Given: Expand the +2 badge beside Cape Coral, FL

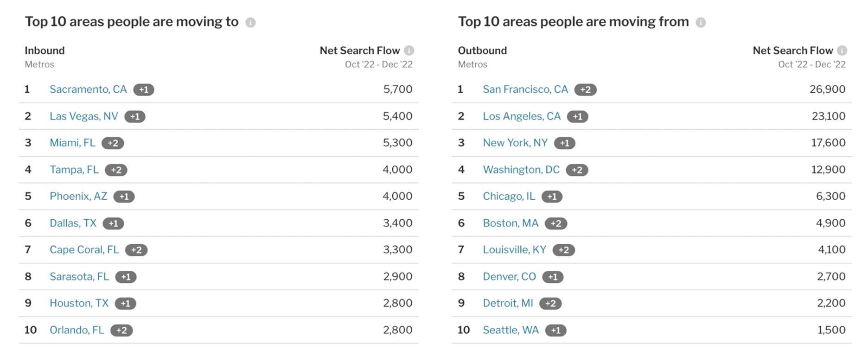Looking at the screenshot, I should tap(136, 250).
